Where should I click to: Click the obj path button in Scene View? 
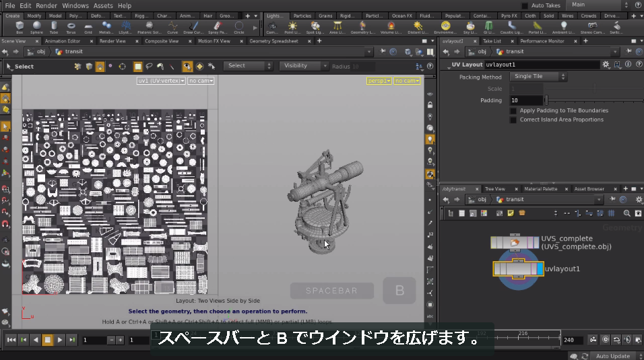[36, 52]
